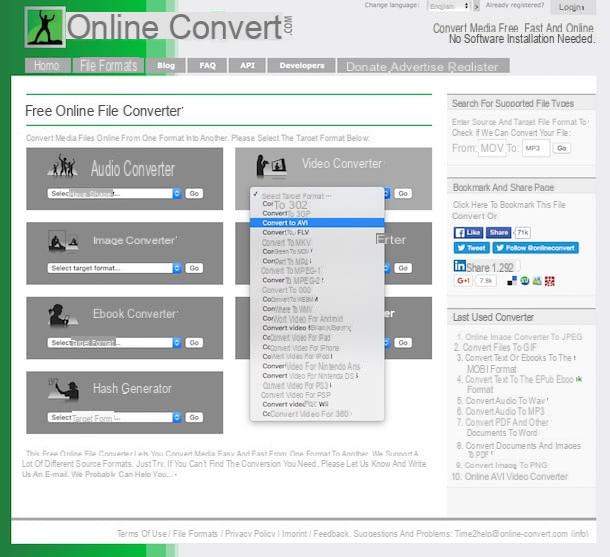Click the green bookmark icon beside StumbleUpon
This screenshot has height=557, width=610.
pyautogui.click(x=537, y=281)
